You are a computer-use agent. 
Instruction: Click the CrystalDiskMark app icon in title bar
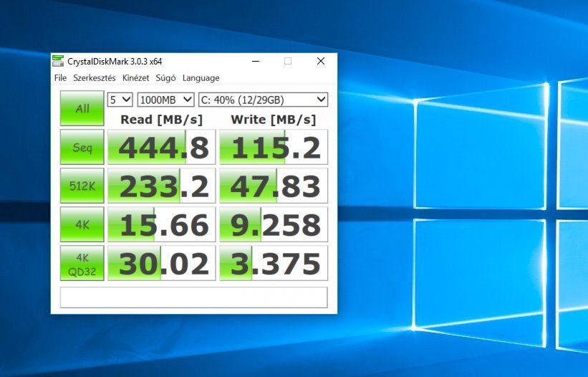click(x=58, y=61)
